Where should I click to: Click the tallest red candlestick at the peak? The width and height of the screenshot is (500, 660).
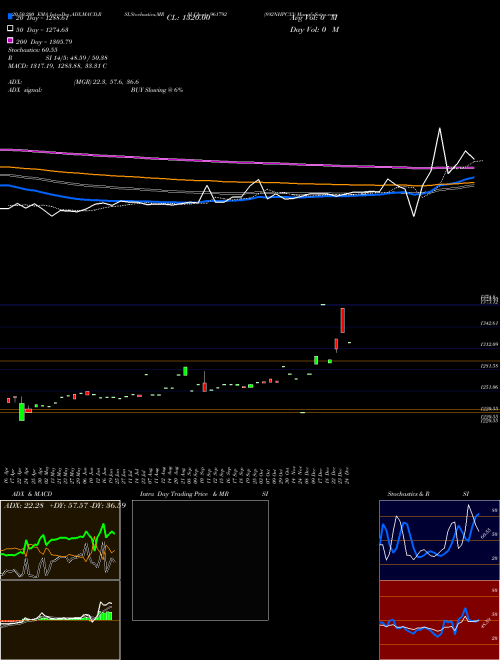(343, 320)
